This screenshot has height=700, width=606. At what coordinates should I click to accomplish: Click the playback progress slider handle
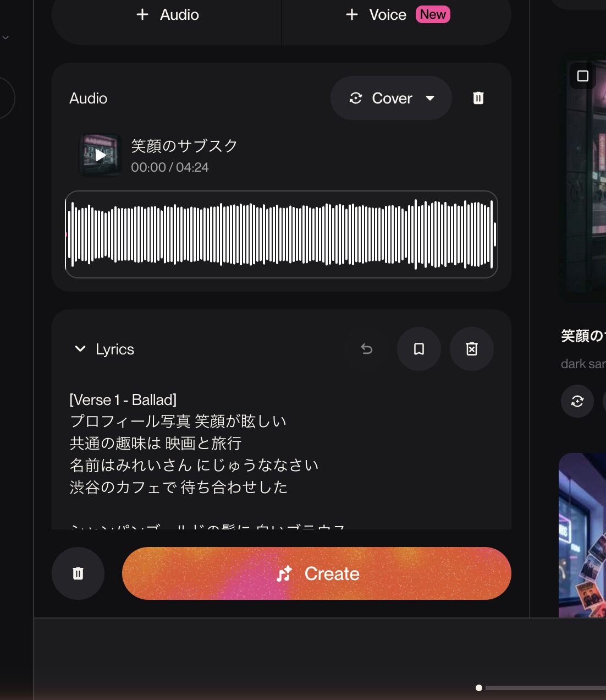point(479,688)
